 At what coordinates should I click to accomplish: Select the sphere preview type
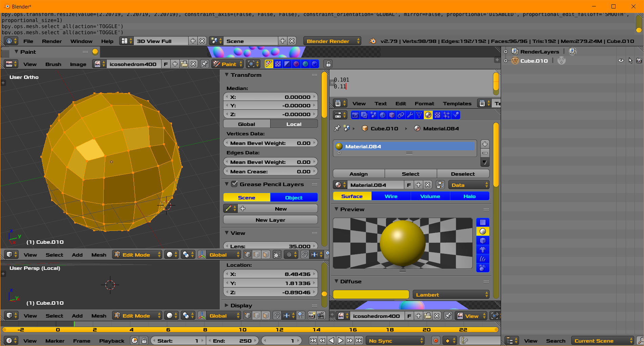click(482, 232)
